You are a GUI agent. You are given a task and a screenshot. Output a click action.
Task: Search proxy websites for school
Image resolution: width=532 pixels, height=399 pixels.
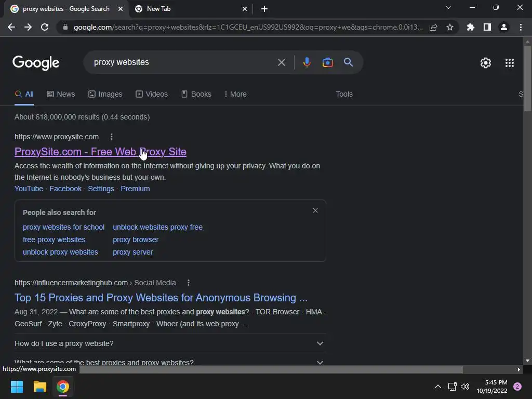click(63, 227)
